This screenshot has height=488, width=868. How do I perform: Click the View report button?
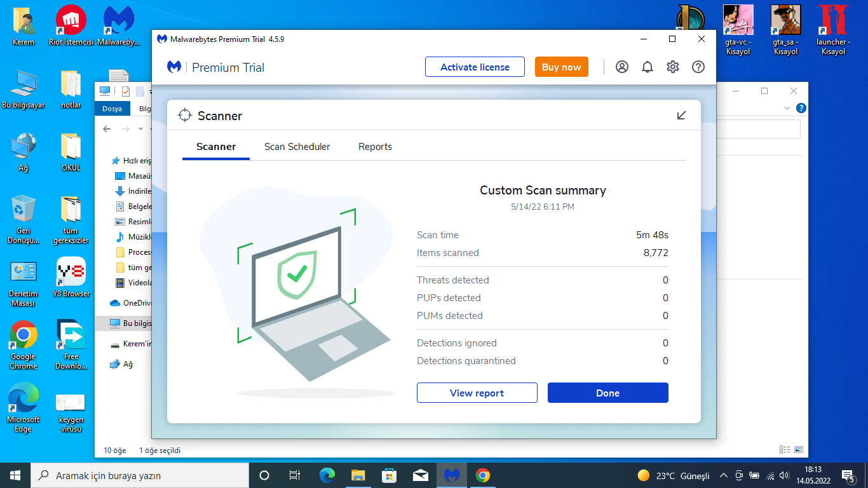[x=477, y=393]
